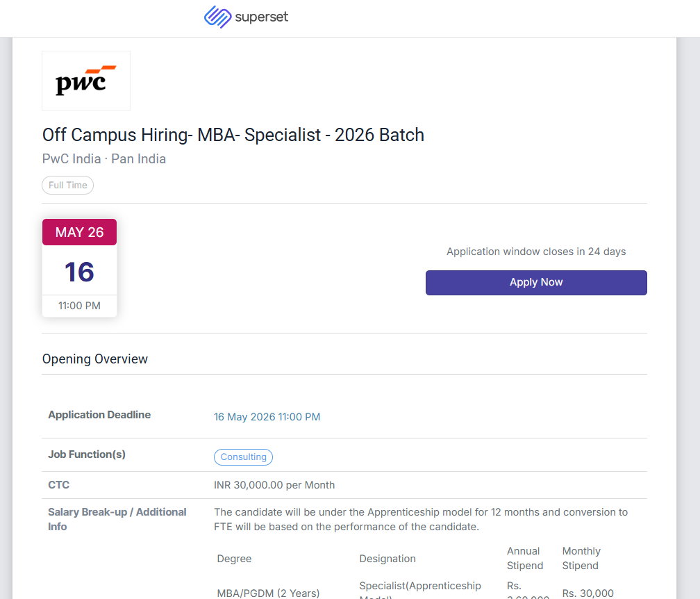Click the Opening Overview section heading

[x=95, y=359]
